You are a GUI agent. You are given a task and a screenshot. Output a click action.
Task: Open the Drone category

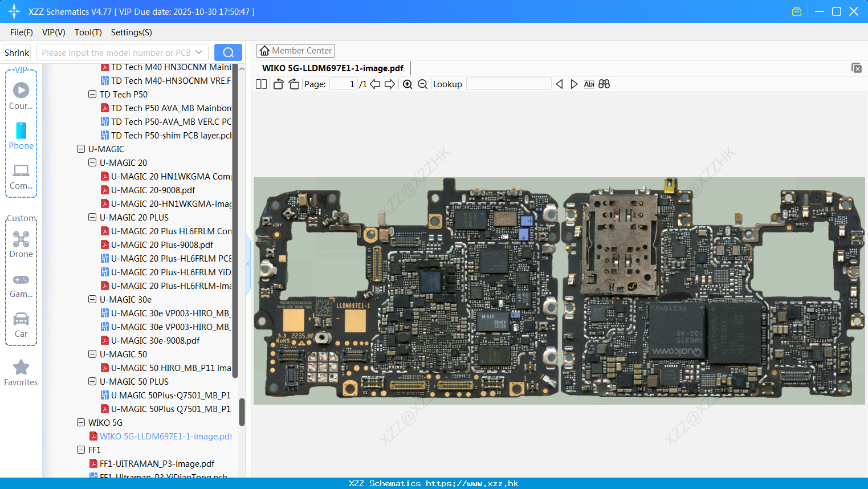(x=21, y=244)
